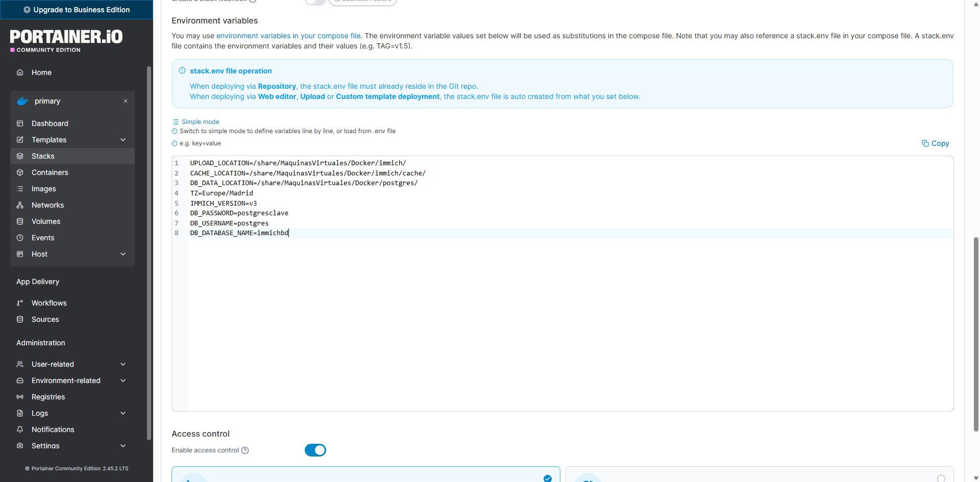The height and width of the screenshot is (482, 980).
Task: Open environment variables in your compose file link
Action: (x=288, y=36)
